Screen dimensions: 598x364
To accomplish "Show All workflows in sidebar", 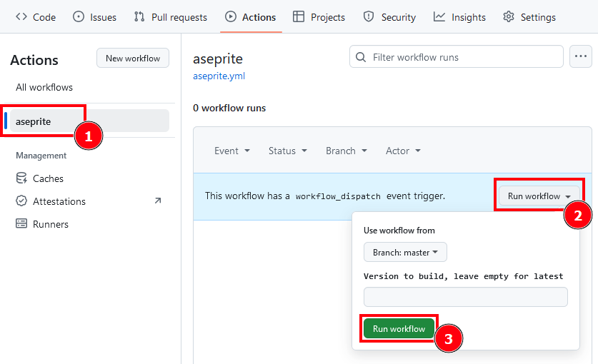I will click(x=44, y=87).
